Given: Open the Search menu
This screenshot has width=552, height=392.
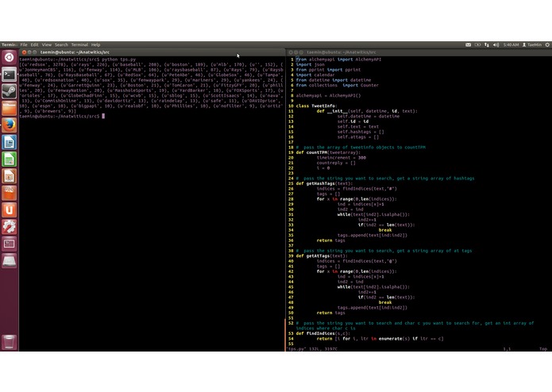Looking at the screenshot, I should (x=61, y=44).
